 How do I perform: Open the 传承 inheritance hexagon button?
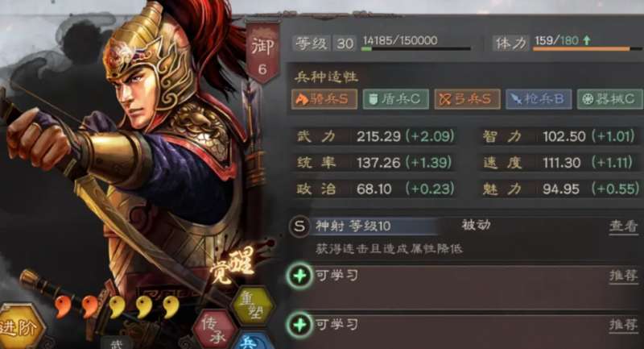tap(214, 330)
